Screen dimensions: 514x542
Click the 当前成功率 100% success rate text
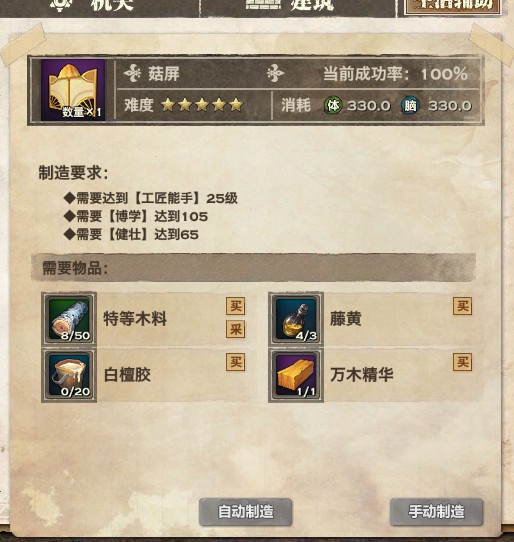click(395, 74)
